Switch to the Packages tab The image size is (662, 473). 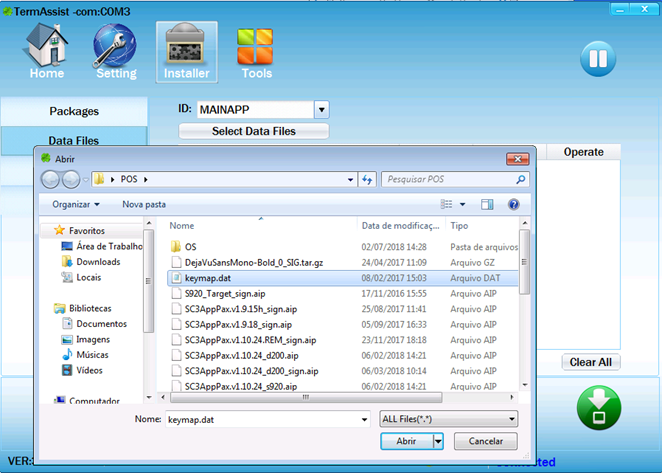point(74,111)
